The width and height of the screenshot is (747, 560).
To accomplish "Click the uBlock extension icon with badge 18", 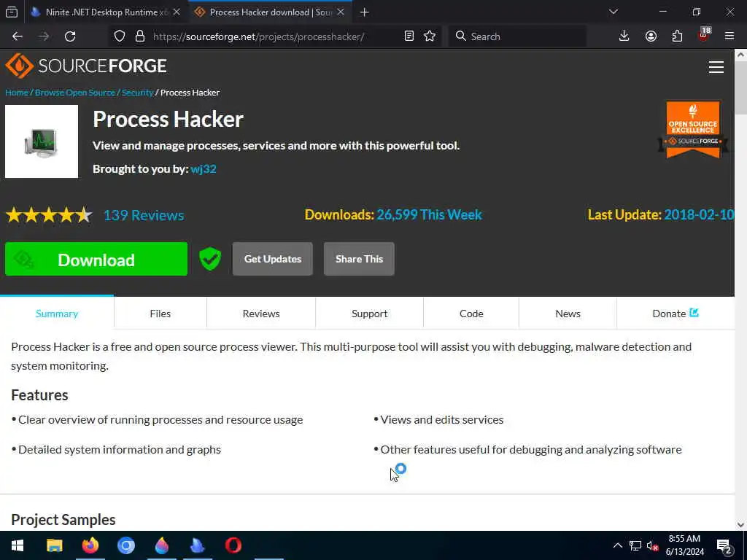I will coord(704,35).
